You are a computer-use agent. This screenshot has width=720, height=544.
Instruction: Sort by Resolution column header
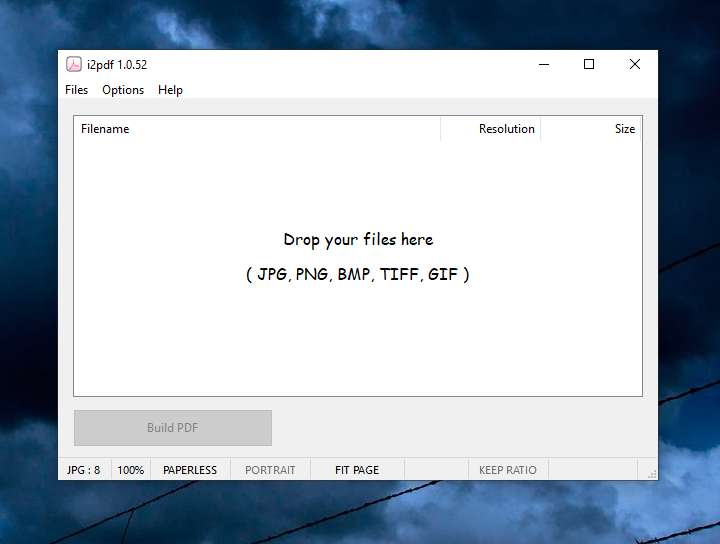coord(491,129)
